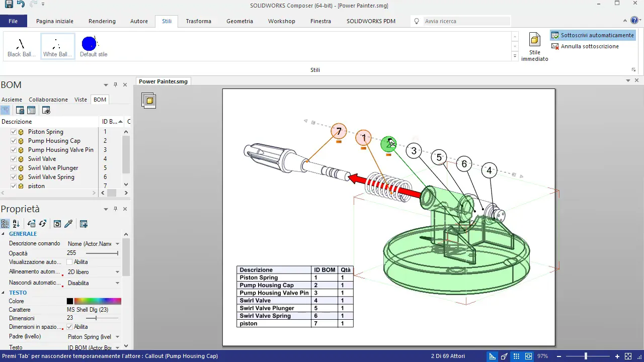
Task: Open Descrizione comando dropdown
Action: click(x=117, y=244)
